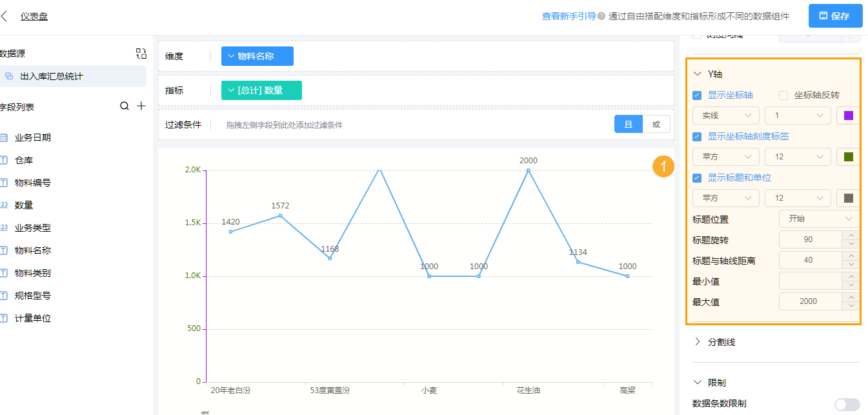Click the plus icon to add field
868x415 pixels.
pyautogui.click(x=141, y=106)
